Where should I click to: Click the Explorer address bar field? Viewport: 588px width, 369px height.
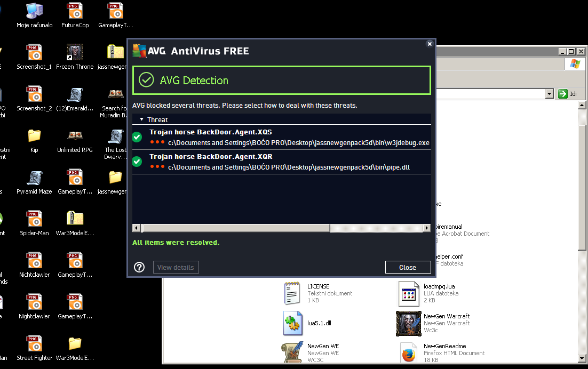490,94
